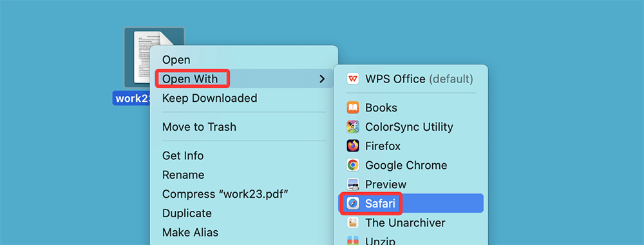Screen dimensions: 644x245
Task: Choose Duplicate menu entry
Action: coord(187,213)
